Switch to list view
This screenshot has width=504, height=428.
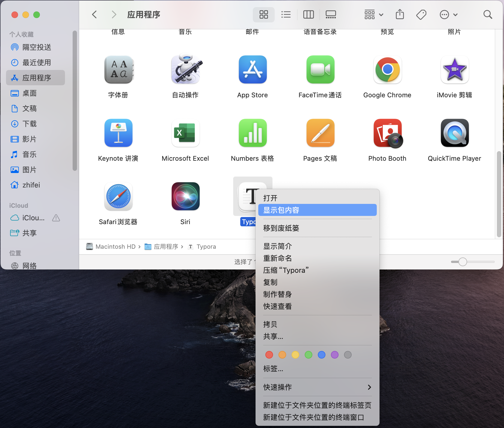pyautogui.click(x=286, y=14)
